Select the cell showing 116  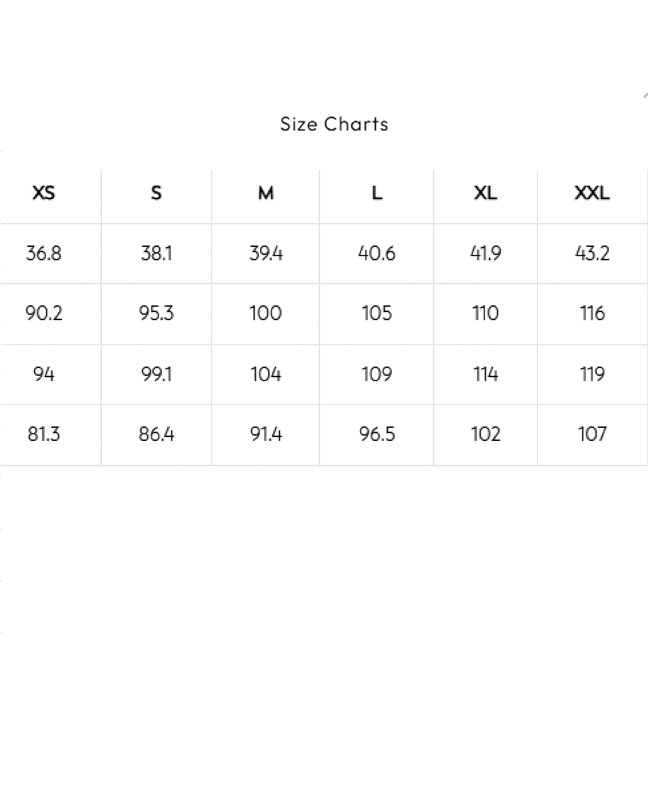pos(592,313)
